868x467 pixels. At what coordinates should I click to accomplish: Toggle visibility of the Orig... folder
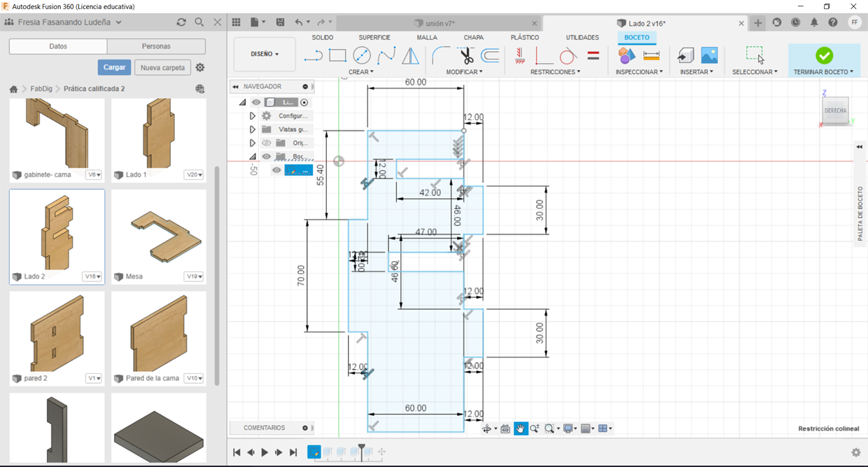267,143
